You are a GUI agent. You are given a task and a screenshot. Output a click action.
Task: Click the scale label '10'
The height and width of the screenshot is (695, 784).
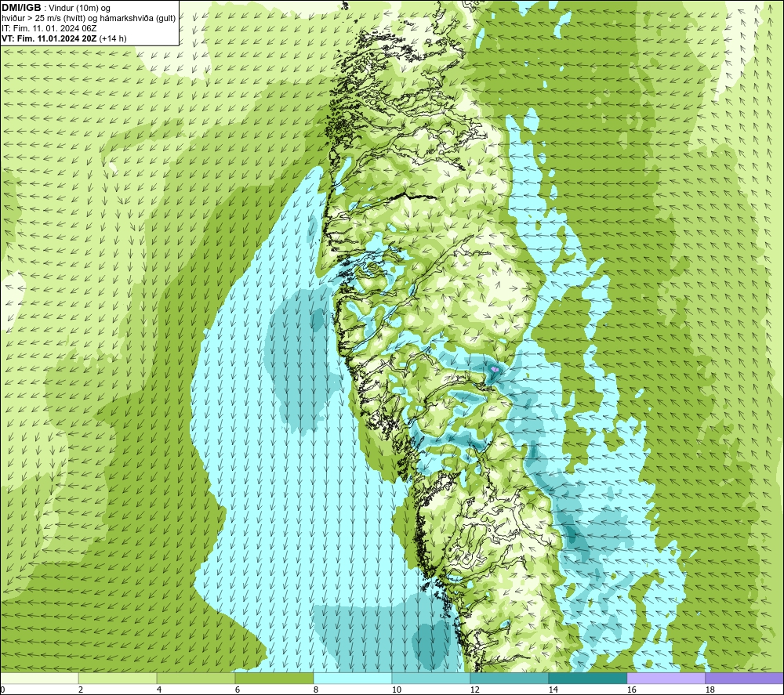[x=397, y=690]
